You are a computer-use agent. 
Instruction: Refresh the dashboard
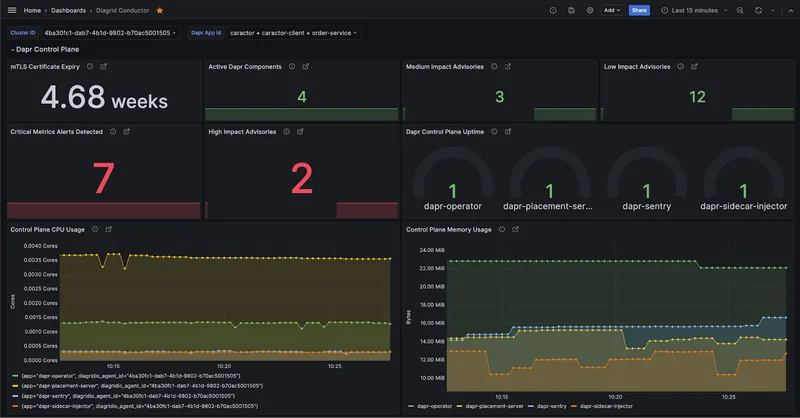(759, 10)
